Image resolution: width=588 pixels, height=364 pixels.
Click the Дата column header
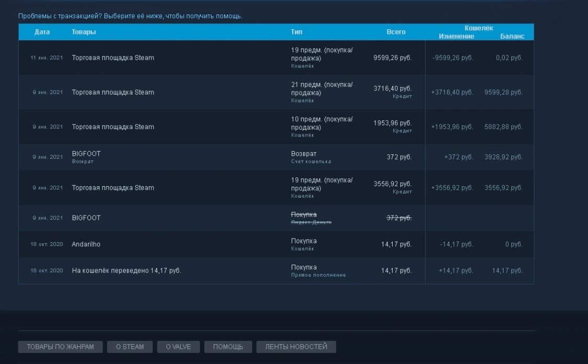pos(42,32)
